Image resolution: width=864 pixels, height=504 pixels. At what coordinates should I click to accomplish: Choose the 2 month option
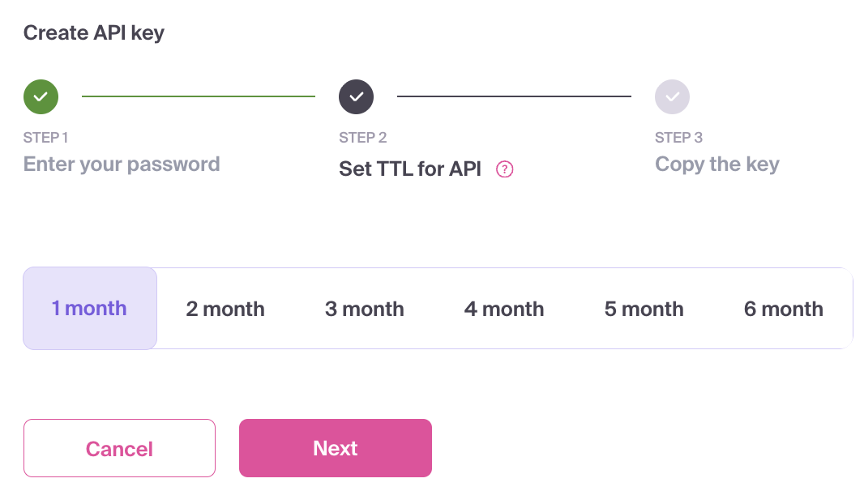click(x=225, y=309)
